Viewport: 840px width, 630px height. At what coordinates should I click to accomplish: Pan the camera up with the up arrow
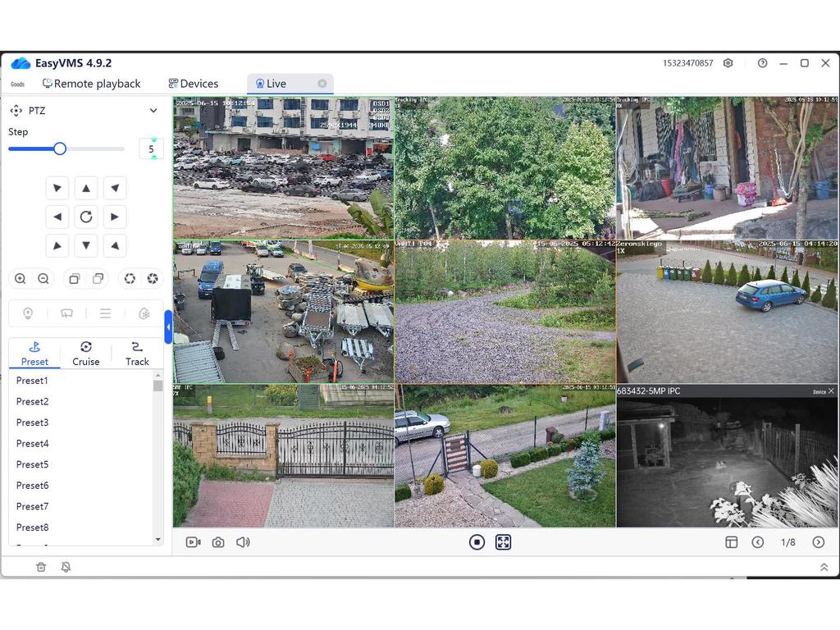pyautogui.click(x=86, y=188)
